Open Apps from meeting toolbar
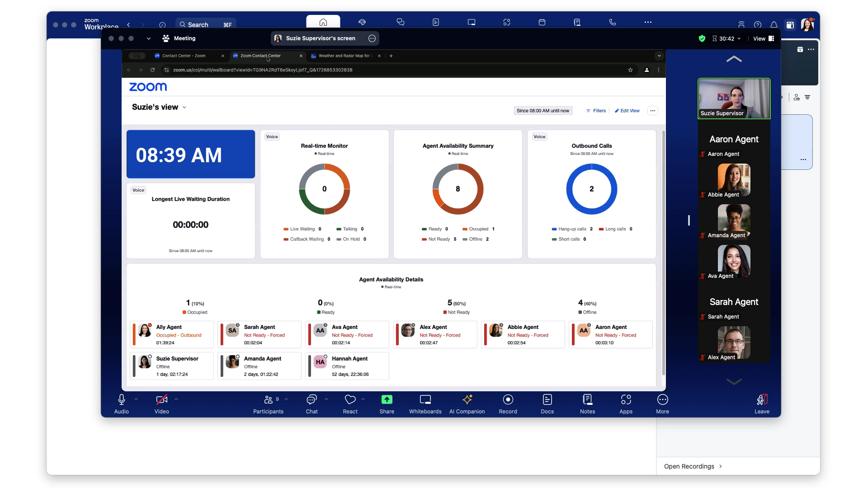Screen dimensions: 868x488 [626, 404]
